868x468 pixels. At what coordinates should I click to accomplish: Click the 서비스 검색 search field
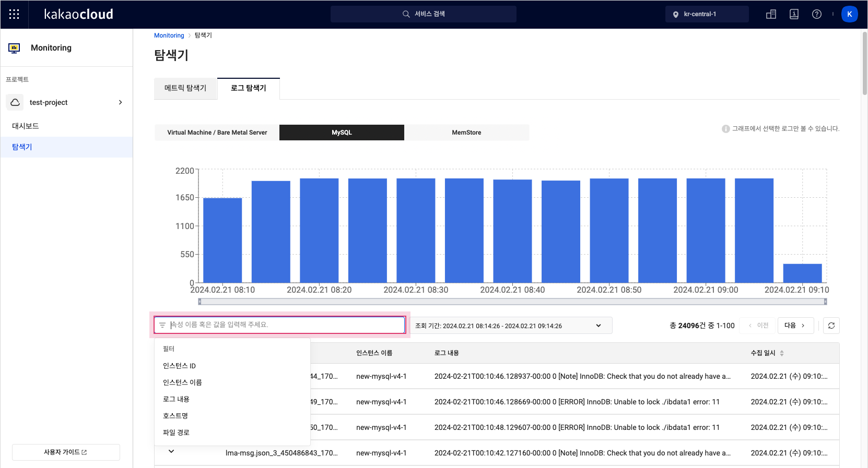424,14
